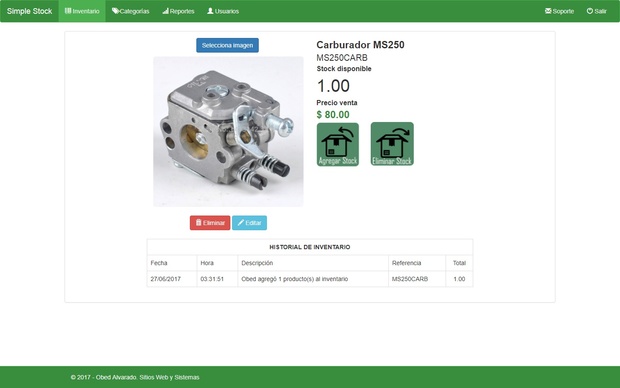The height and width of the screenshot is (388, 620).
Task: Click the stock value 1.00 heading
Action: coord(333,86)
